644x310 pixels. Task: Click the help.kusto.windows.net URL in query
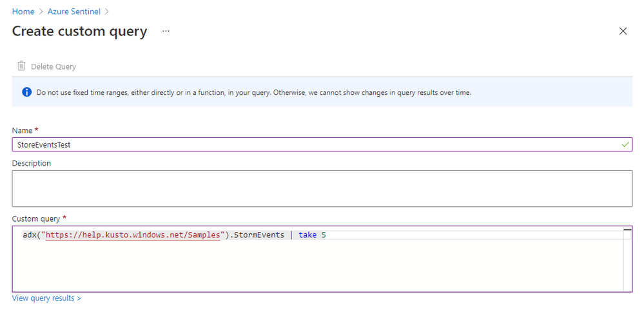click(x=133, y=235)
